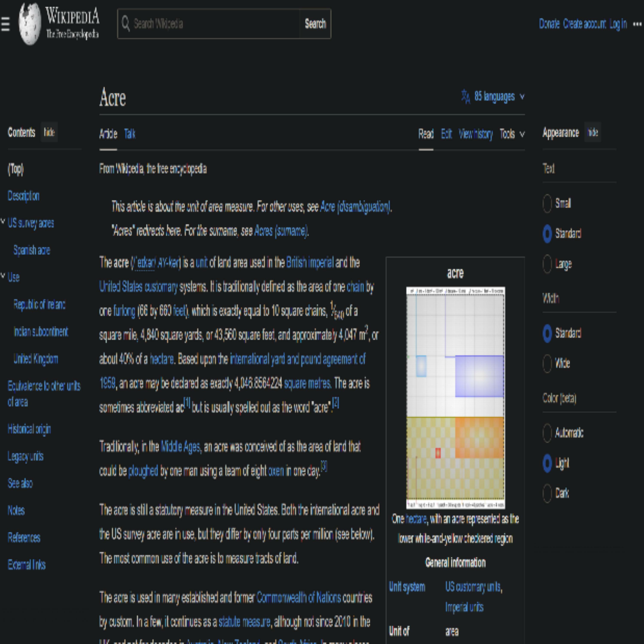Open the Donate link

549,24
